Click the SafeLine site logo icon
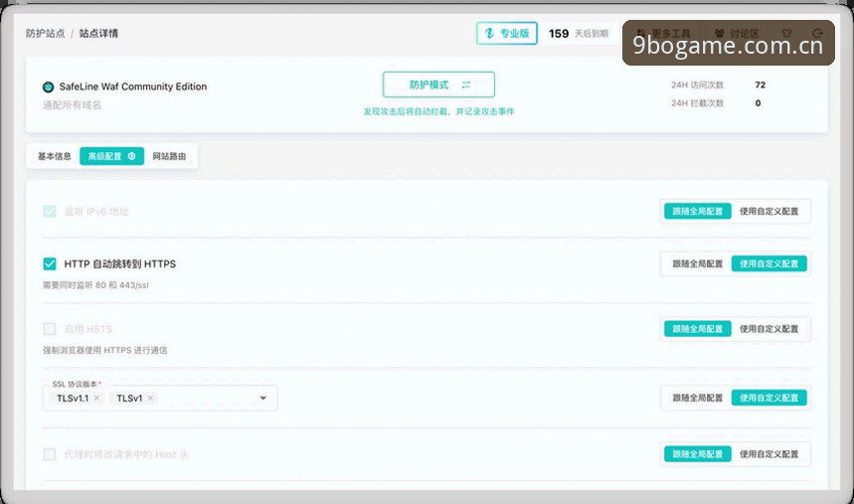This screenshot has width=854, height=504. 48,86
